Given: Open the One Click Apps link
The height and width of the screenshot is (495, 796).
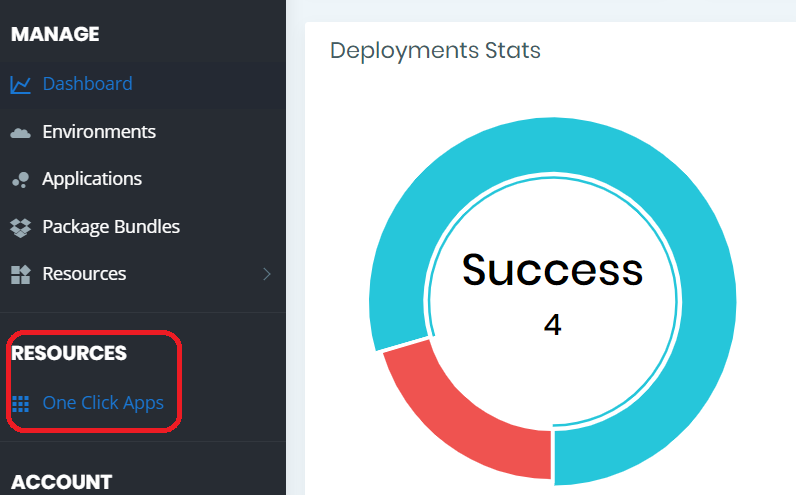Looking at the screenshot, I should click(103, 404).
